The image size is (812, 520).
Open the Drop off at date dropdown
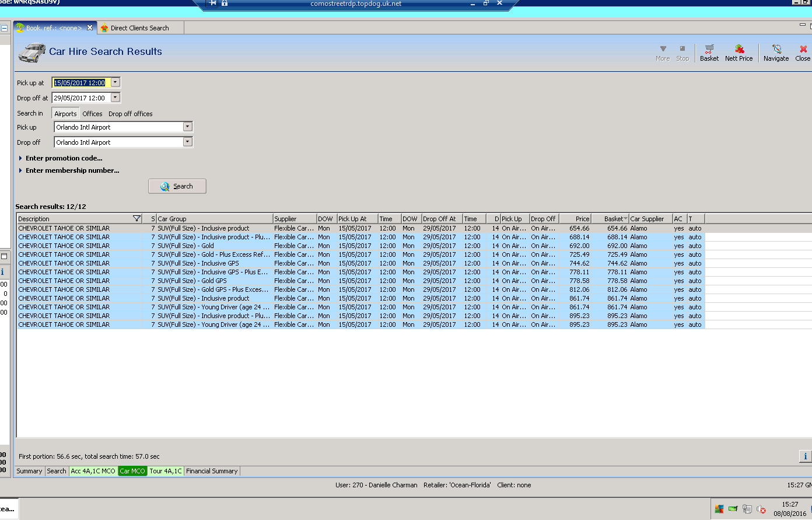pyautogui.click(x=116, y=97)
